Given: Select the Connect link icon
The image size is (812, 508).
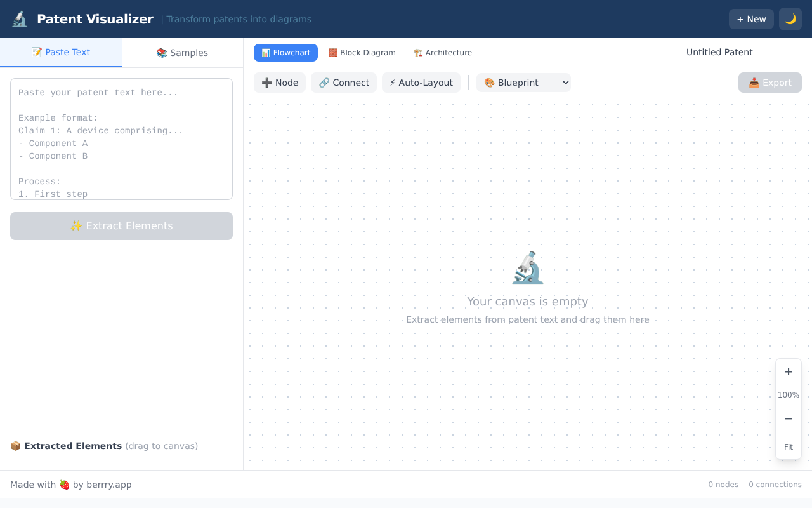Looking at the screenshot, I should 324,83.
